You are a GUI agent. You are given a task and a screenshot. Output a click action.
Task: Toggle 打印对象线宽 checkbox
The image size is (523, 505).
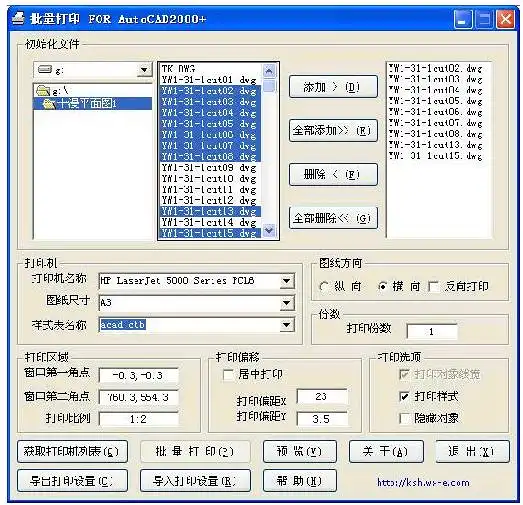point(404,374)
